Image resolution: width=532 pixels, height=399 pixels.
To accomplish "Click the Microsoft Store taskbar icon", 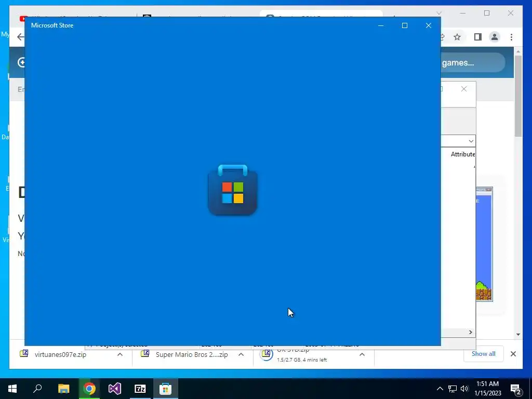I will [x=166, y=389].
